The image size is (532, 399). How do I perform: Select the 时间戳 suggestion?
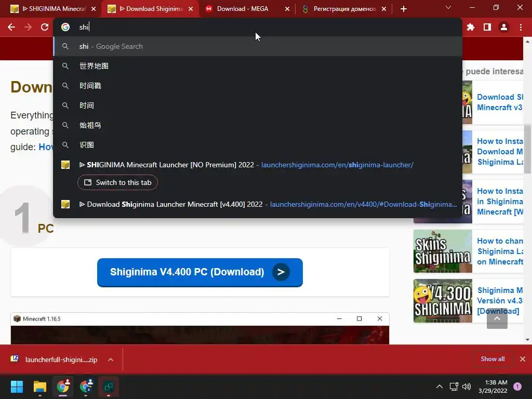tap(258, 86)
